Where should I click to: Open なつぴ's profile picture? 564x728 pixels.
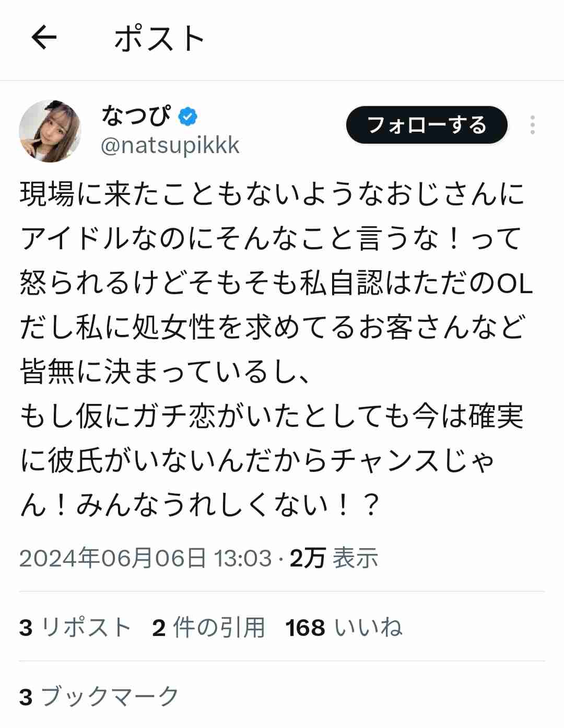click(x=50, y=131)
